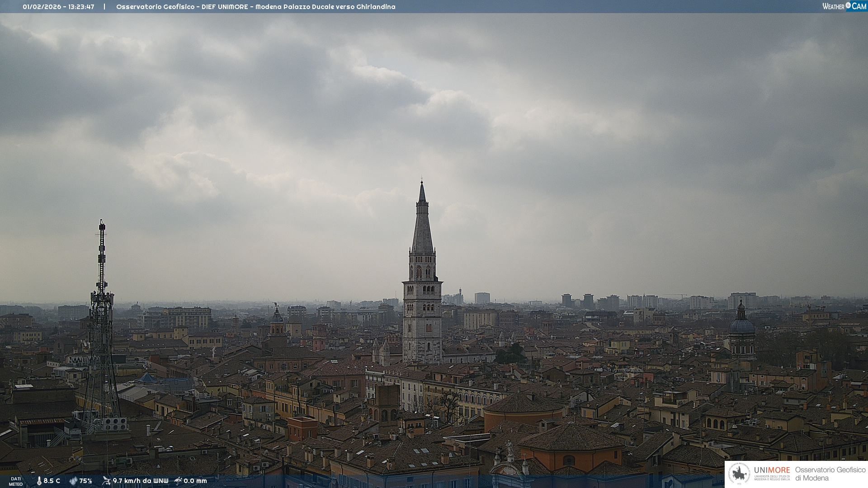Click the Ghirlandina bell tower spire
Viewport: 868px width, 488px height.
click(x=422, y=226)
